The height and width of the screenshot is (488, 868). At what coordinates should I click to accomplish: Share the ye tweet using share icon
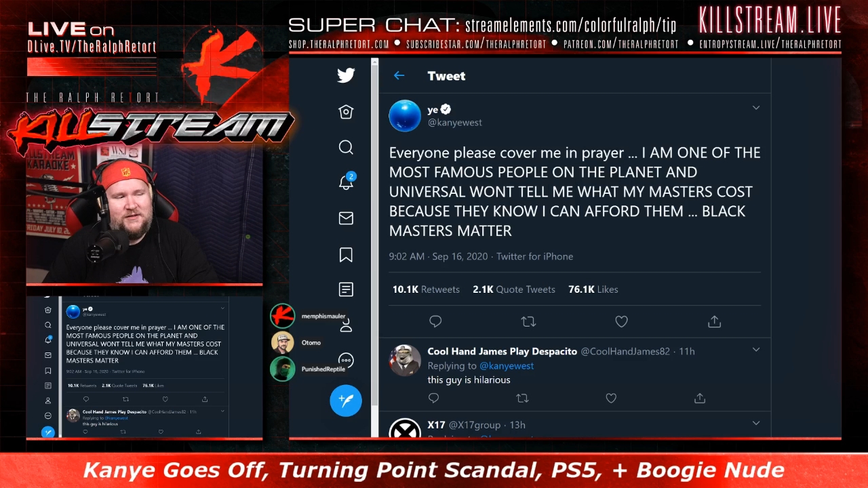(714, 322)
